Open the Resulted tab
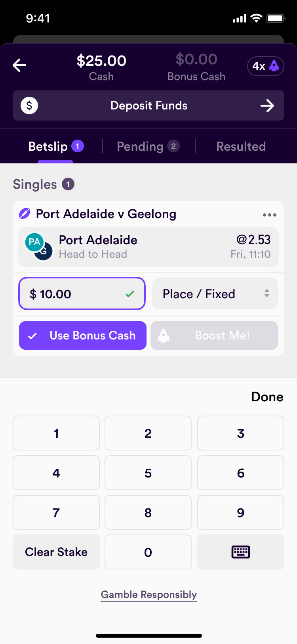 (x=241, y=147)
